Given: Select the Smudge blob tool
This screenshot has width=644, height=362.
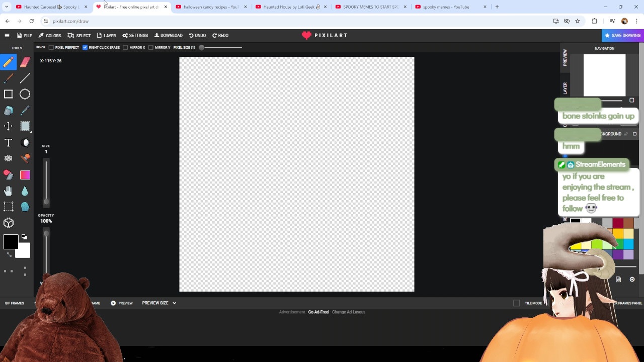Looking at the screenshot, I should [25, 207].
